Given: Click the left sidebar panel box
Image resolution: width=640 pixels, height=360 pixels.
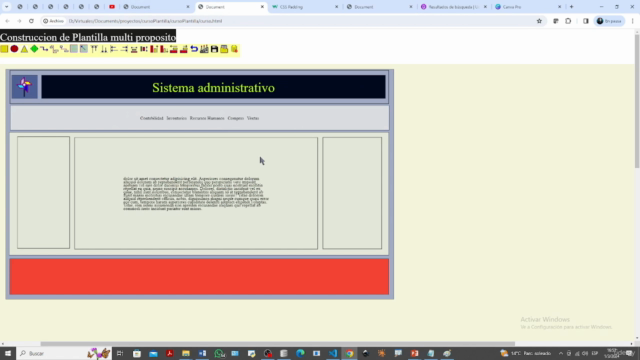Looking at the screenshot, I should [43, 192].
